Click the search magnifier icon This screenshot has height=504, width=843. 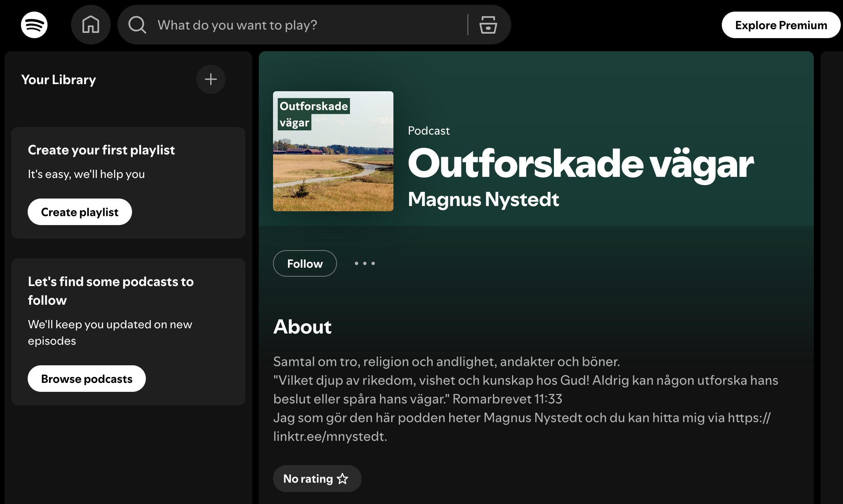click(137, 25)
